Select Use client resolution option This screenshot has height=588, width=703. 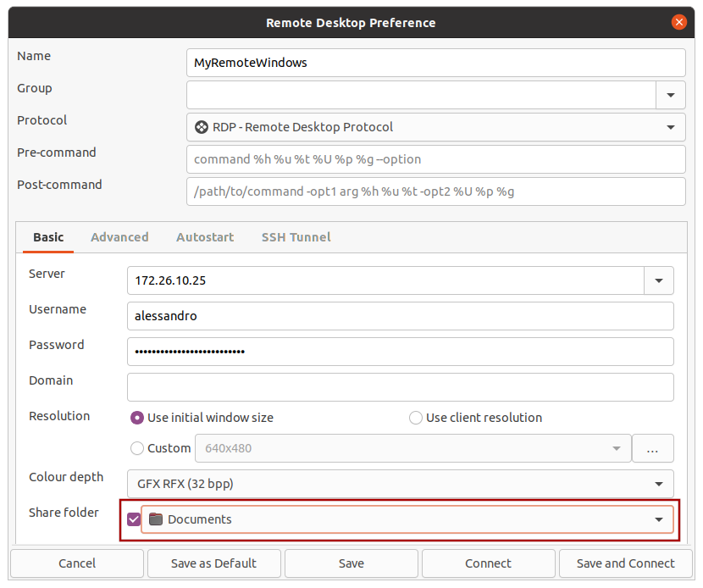[416, 418]
